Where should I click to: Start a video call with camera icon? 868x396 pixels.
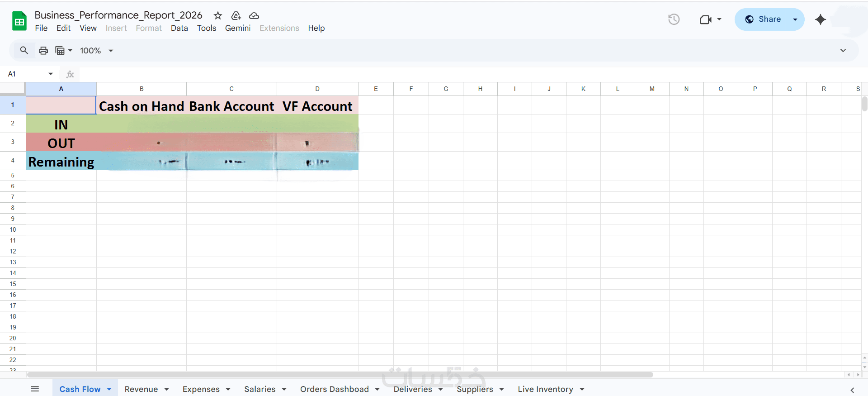pos(705,19)
